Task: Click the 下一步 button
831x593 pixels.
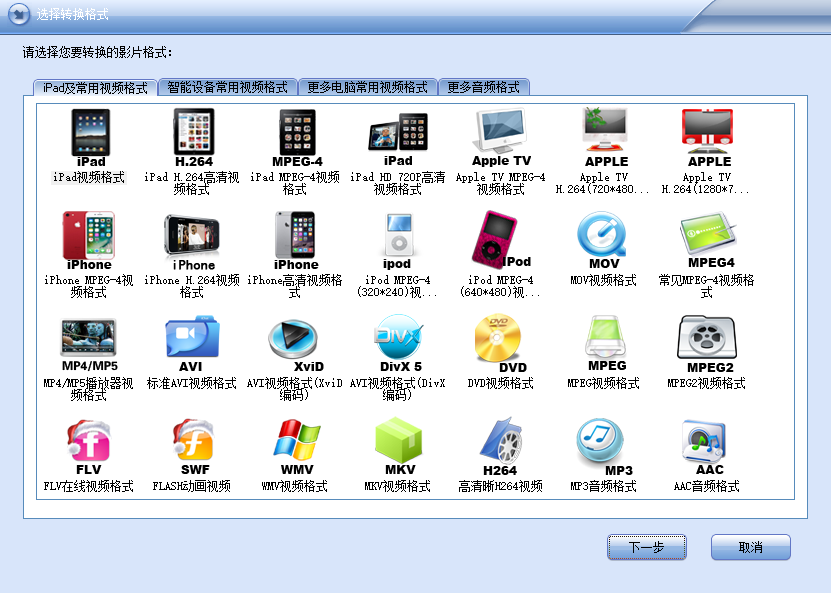Action: tap(647, 547)
